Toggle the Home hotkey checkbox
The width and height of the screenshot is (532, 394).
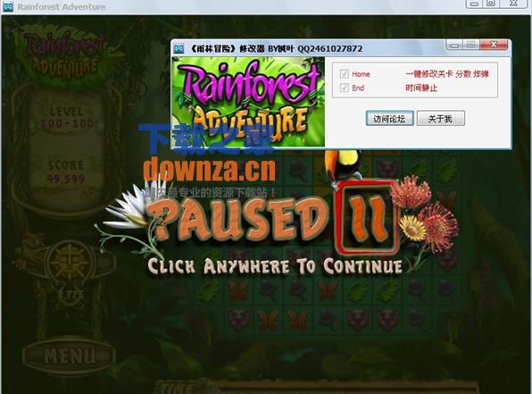[344, 73]
